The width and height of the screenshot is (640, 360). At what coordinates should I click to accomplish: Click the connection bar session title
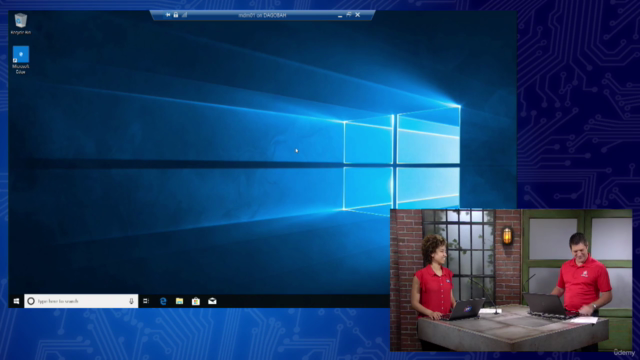point(262,15)
